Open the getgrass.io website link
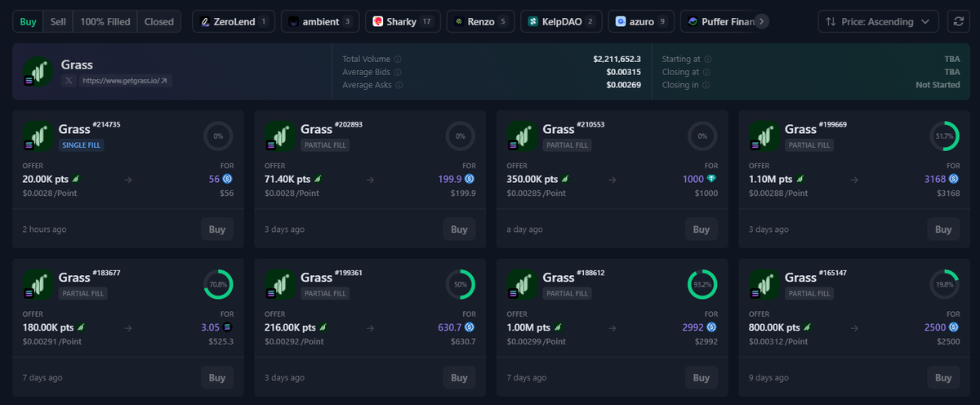980x405 pixels. tap(124, 81)
